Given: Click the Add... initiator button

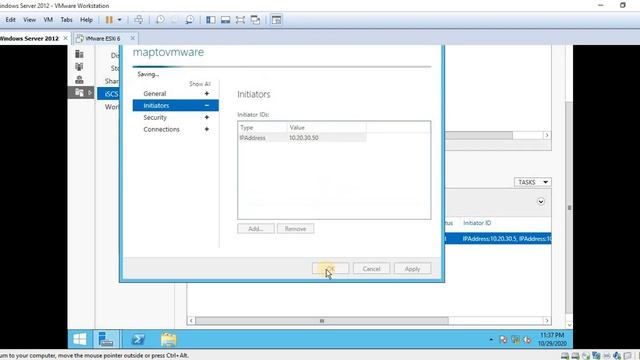Looking at the screenshot, I should pos(256,229).
